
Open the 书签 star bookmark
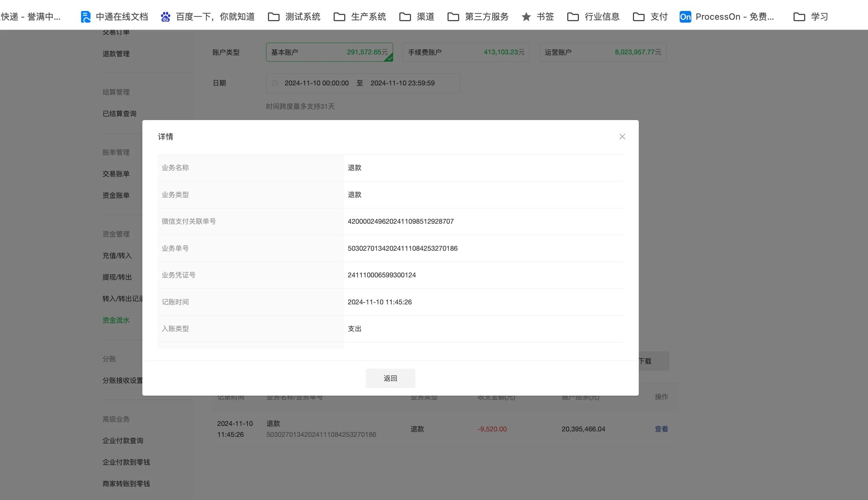pos(538,17)
